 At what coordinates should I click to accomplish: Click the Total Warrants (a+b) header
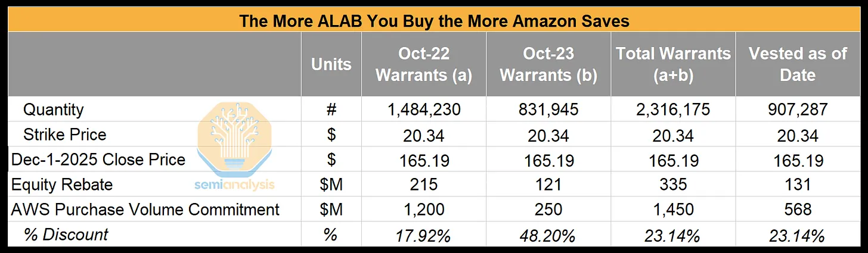673,64
